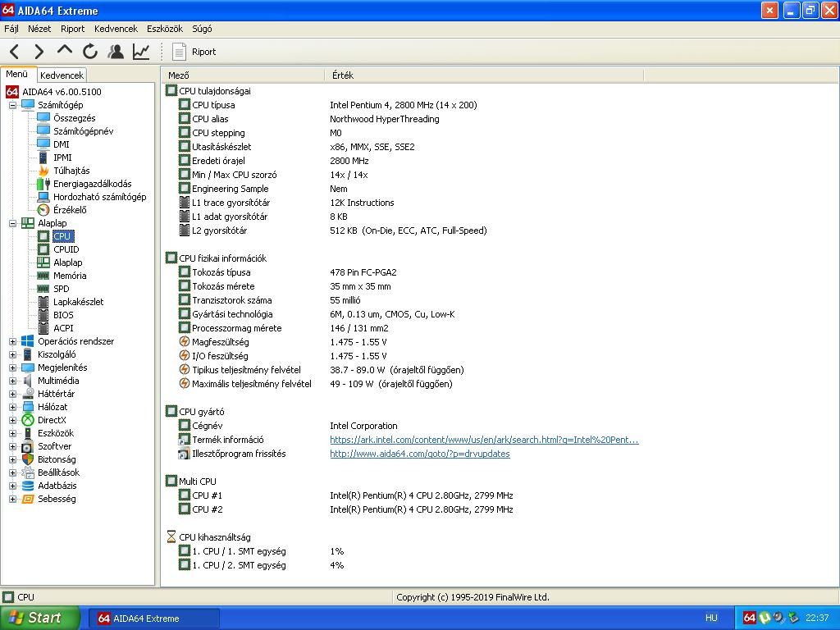Expand the Hálózat node
840x630 pixels.
[x=12, y=407]
